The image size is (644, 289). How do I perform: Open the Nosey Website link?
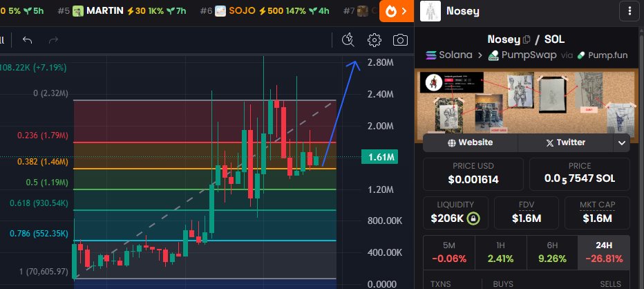pos(471,142)
